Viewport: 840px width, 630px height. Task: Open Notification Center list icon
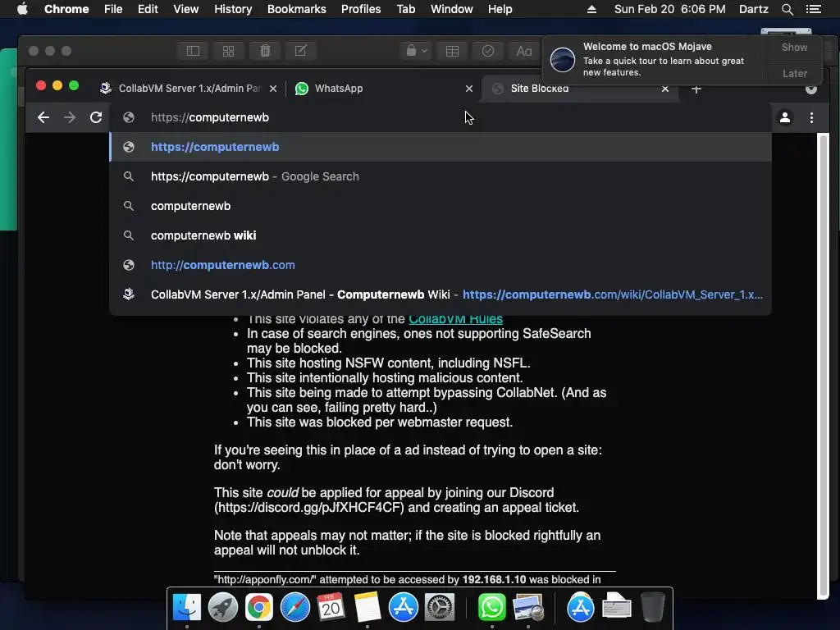click(x=813, y=9)
